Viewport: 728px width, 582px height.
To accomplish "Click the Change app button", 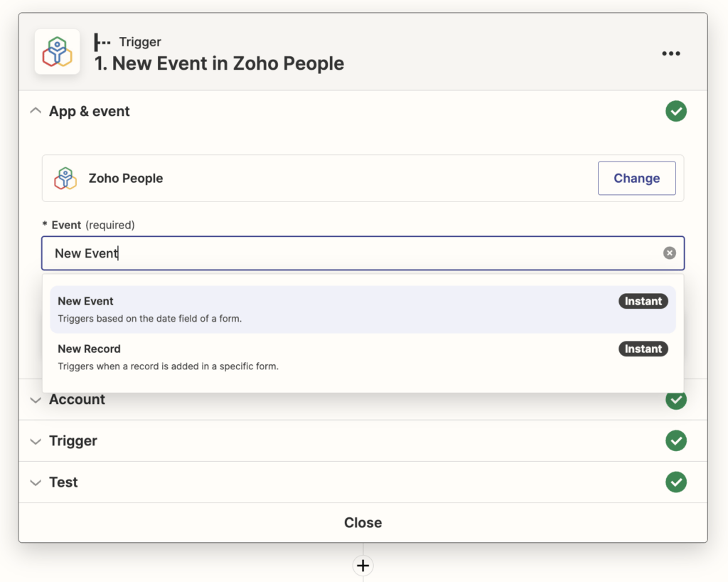I will [636, 179].
